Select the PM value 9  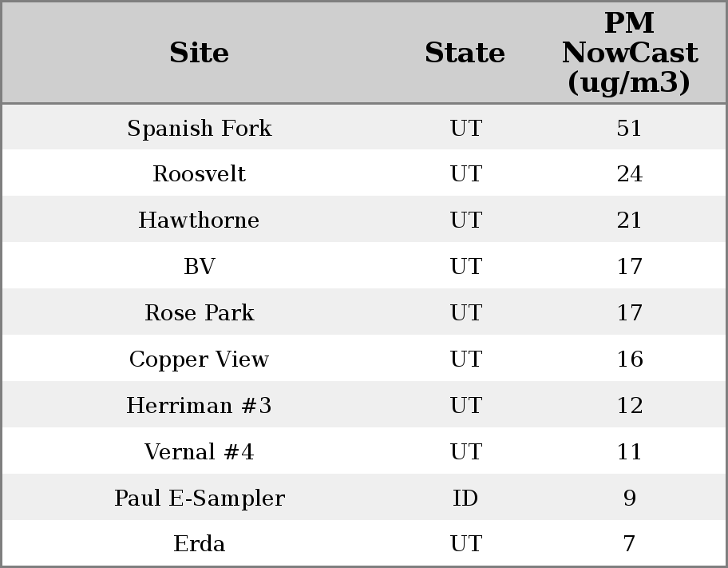pos(629,498)
